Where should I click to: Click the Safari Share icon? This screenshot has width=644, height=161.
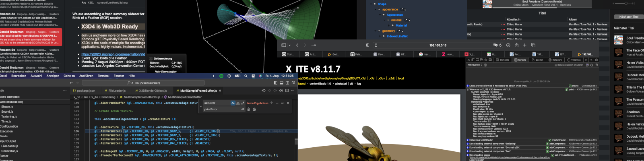(516, 45)
